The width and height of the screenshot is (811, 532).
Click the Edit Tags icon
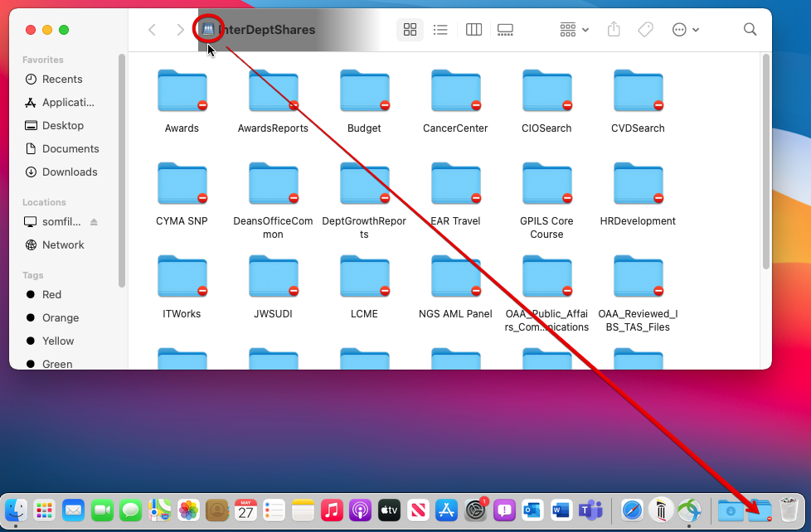point(645,30)
